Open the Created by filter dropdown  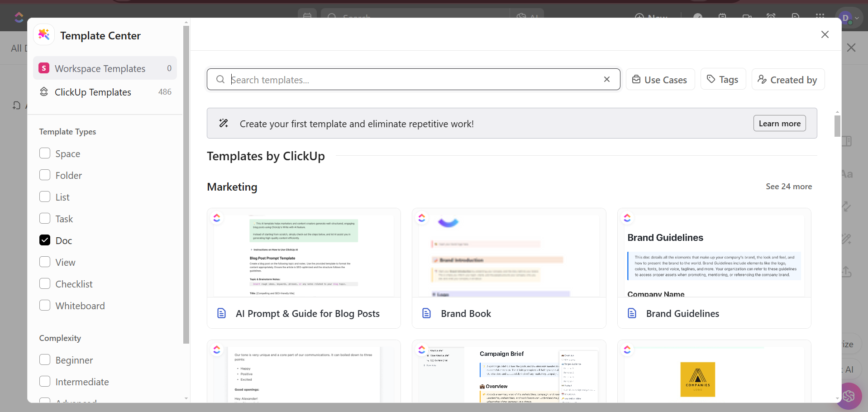[x=788, y=79]
